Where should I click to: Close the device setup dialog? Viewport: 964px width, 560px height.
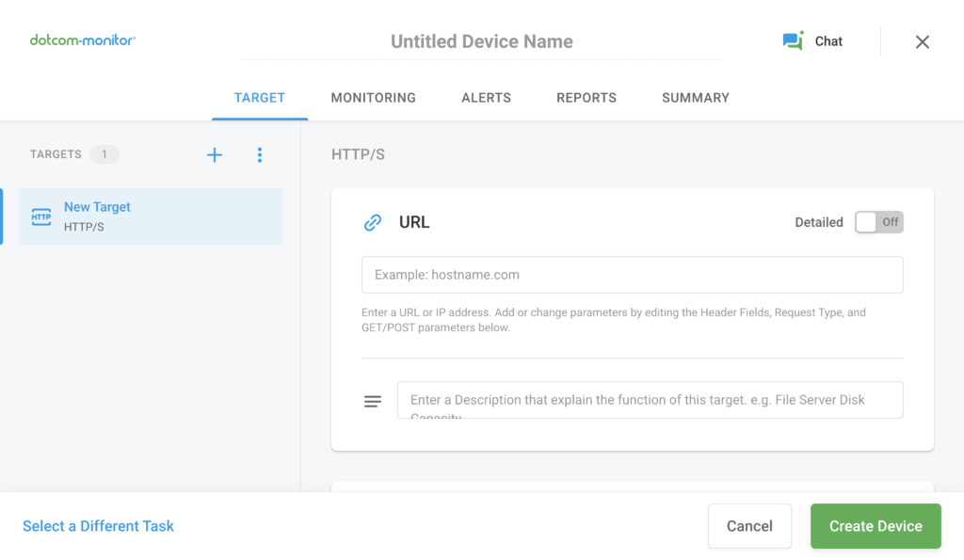pyautogui.click(x=923, y=41)
